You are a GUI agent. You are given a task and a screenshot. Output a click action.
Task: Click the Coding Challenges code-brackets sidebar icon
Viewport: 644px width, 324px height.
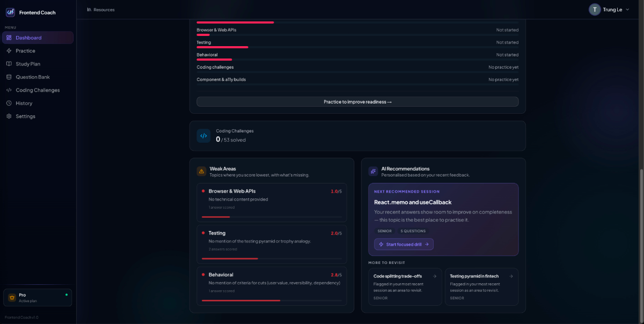click(9, 90)
